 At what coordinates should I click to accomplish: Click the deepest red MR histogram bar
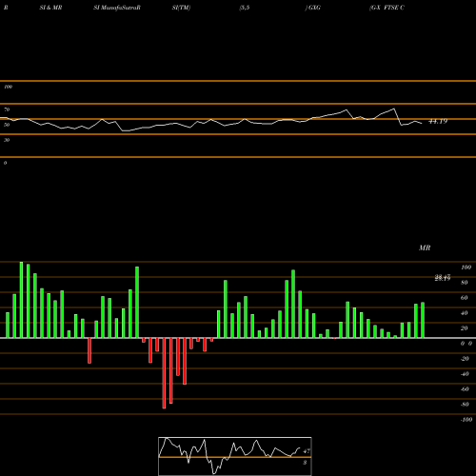pyautogui.click(x=164, y=373)
